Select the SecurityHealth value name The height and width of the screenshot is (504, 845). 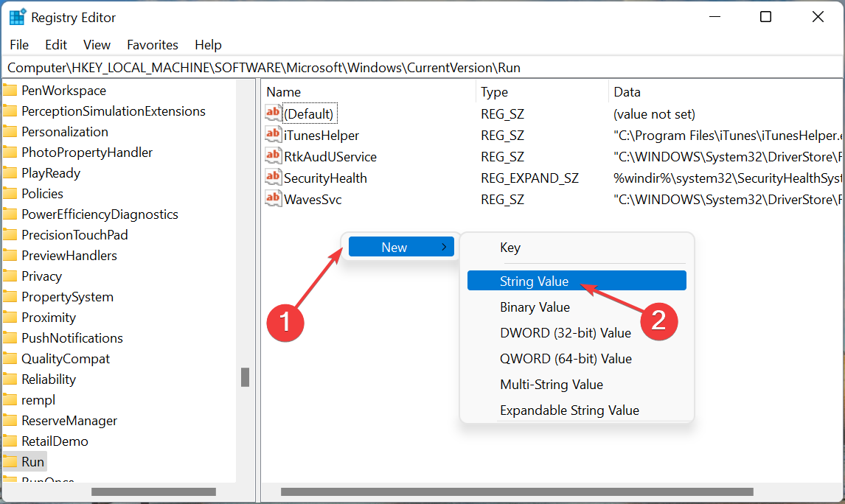coord(325,178)
